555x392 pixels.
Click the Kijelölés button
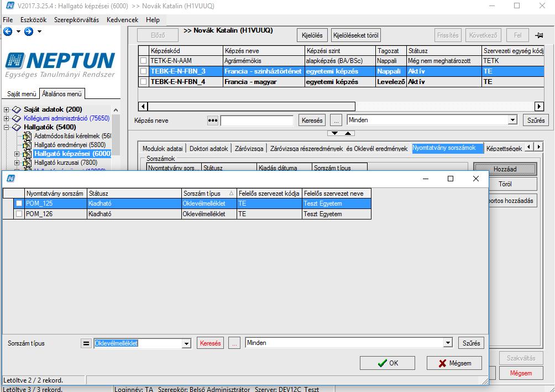pos(312,35)
